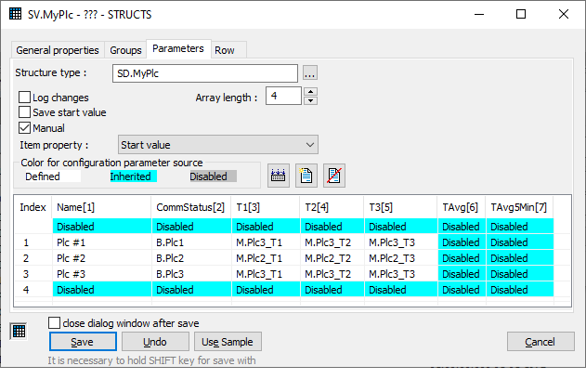Click the structure type browse (...) button

point(310,72)
